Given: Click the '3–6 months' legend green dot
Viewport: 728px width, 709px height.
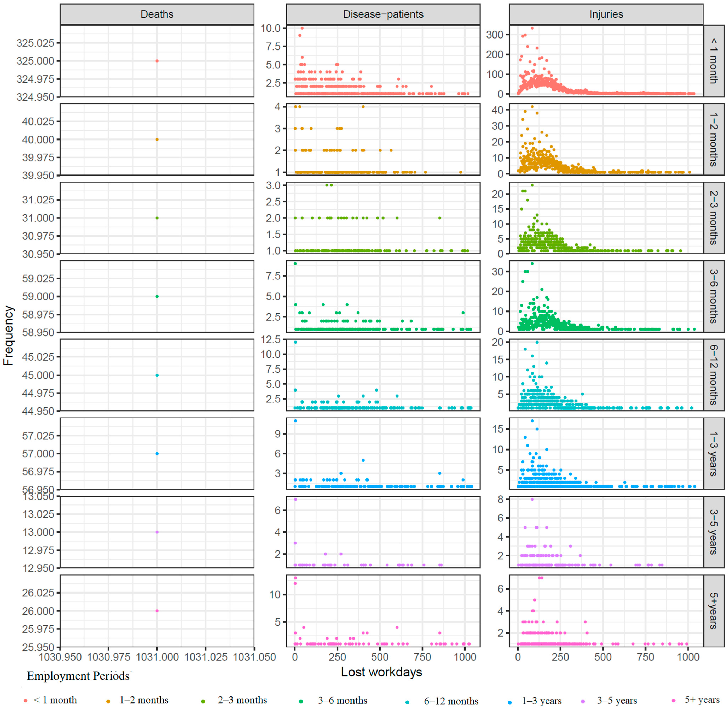Looking at the screenshot, I should 301,701.
